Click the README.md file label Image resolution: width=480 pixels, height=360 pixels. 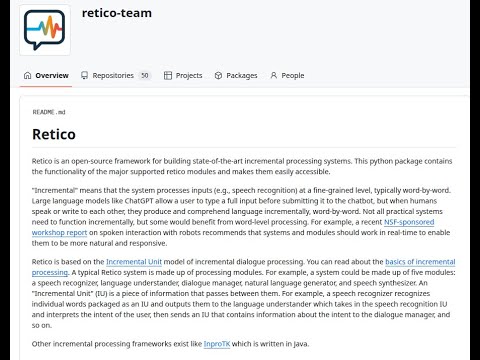pos(49,112)
